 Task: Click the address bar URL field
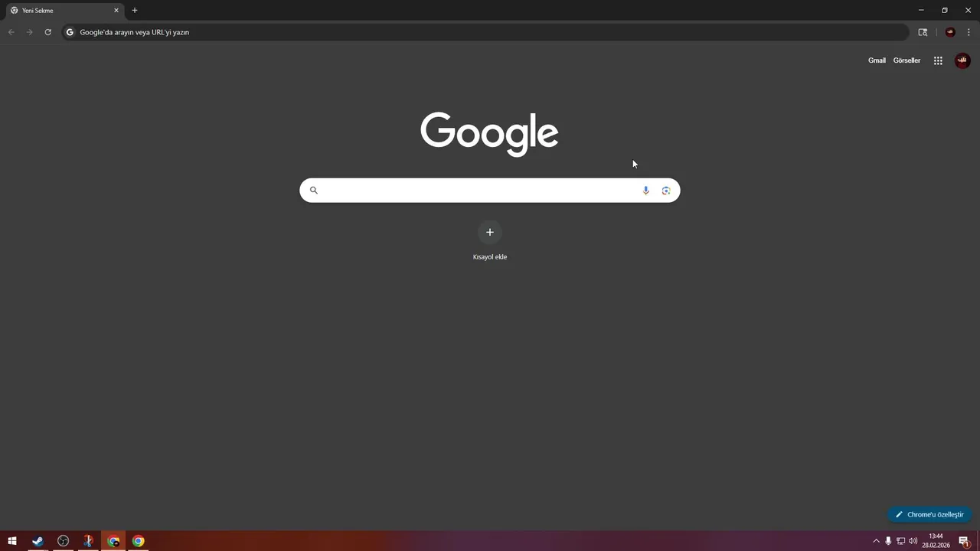tap(485, 32)
